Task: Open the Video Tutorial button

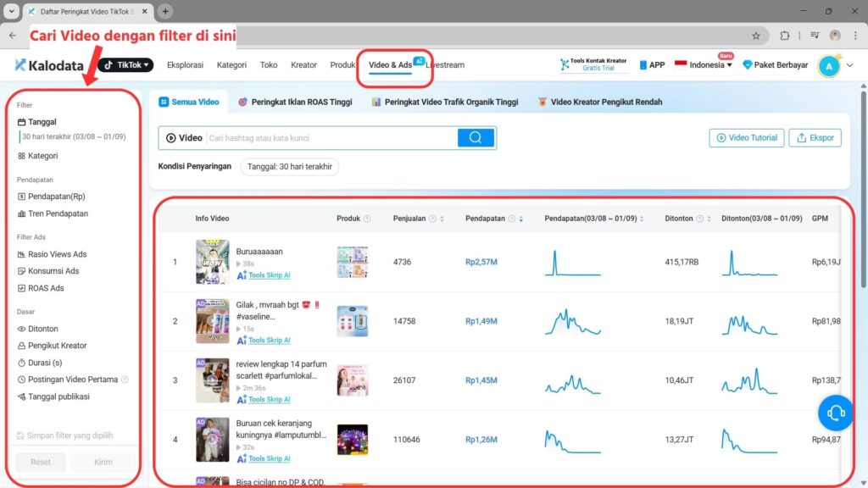Action: click(746, 138)
